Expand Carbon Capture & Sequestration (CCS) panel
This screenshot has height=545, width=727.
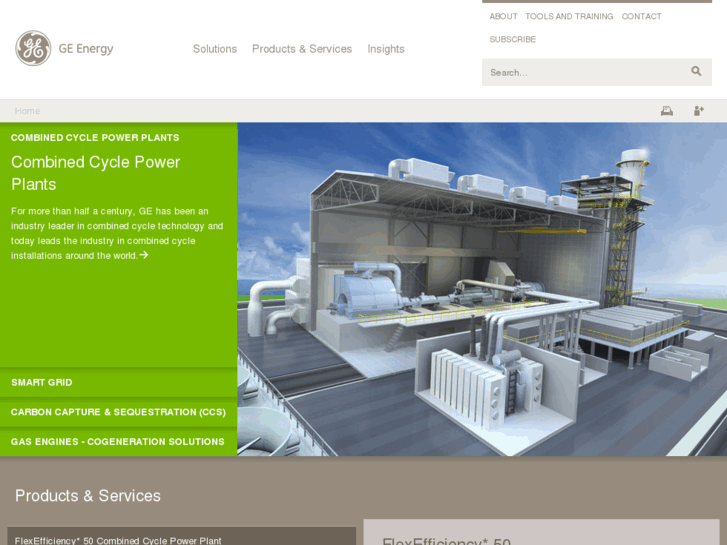tap(119, 412)
